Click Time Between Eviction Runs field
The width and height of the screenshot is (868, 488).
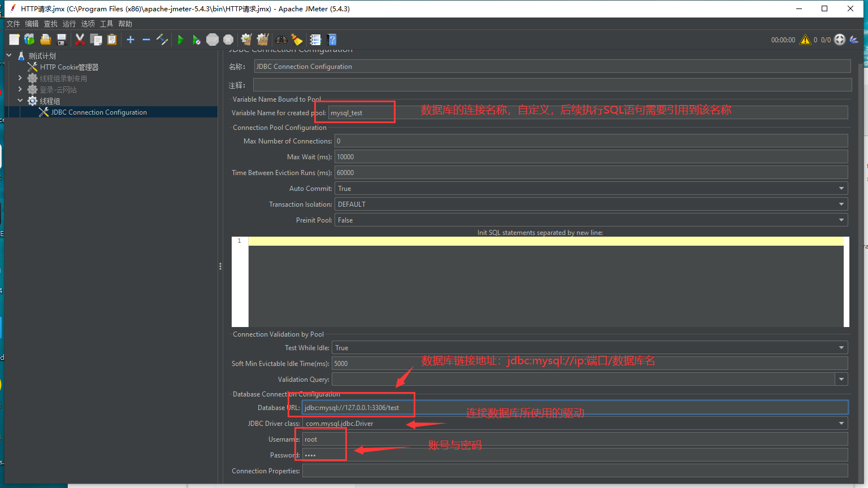591,172
